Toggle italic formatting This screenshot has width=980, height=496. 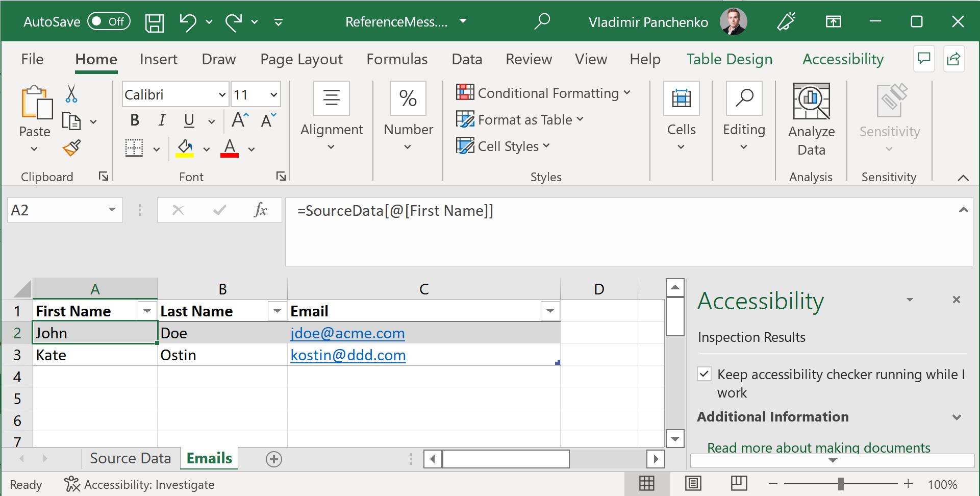(162, 120)
